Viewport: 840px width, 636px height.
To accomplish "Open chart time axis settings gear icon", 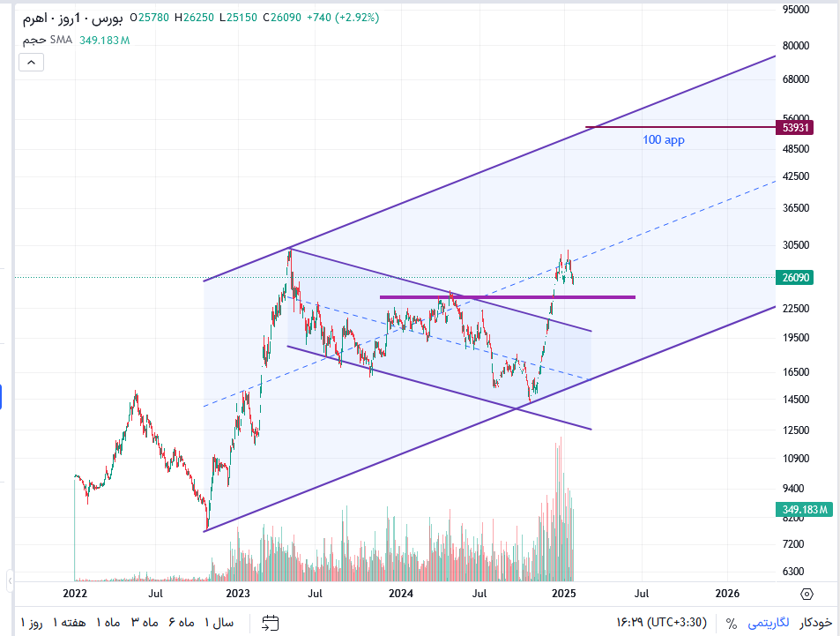I will pyautogui.click(x=807, y=594).
